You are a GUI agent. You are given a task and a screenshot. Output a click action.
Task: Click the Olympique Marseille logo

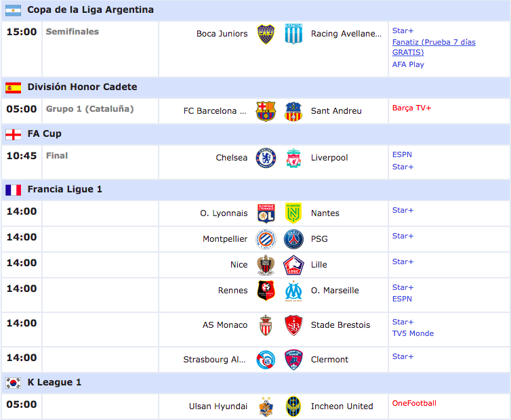click(x=293, y=291)
